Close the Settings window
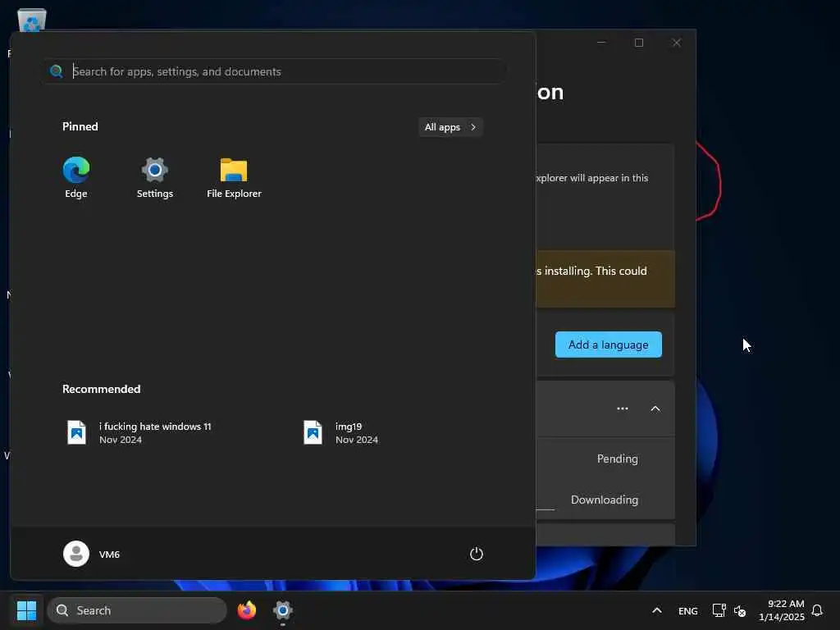Image resolution: width=840 pixels, height=630 pixels. [677, 43]
